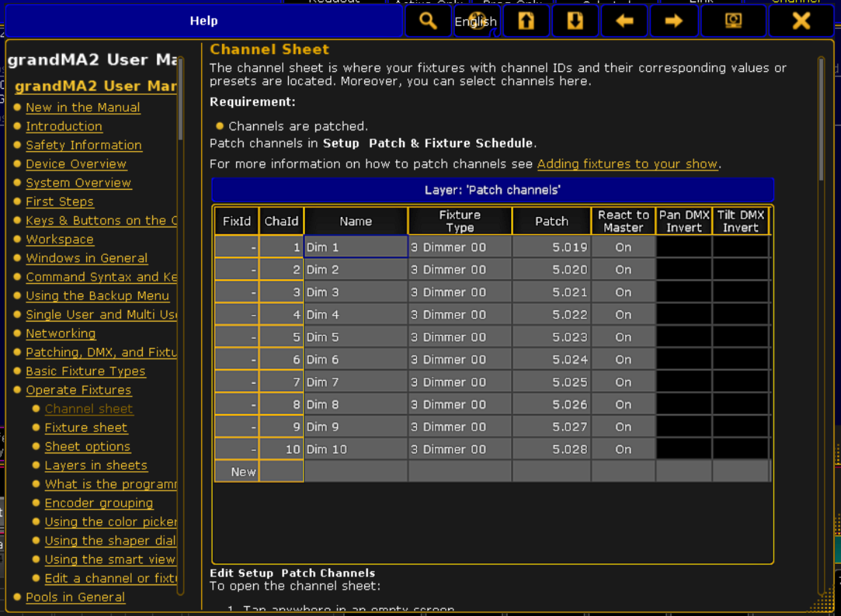Go forward with the right arrow icon
Screen dimensions: 841x616
click(x=674, y=21)
